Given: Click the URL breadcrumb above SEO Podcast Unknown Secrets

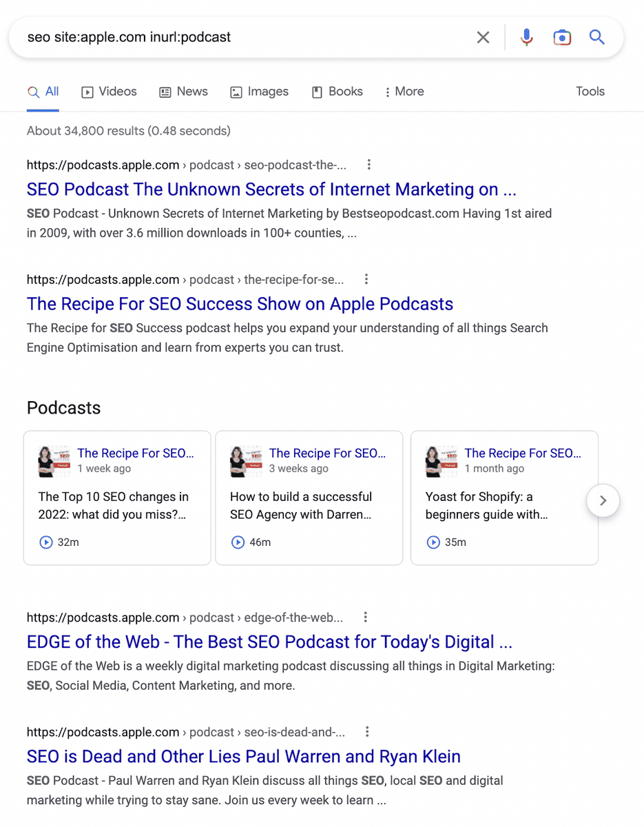Looking at the screenshot, I should [187, 165].
